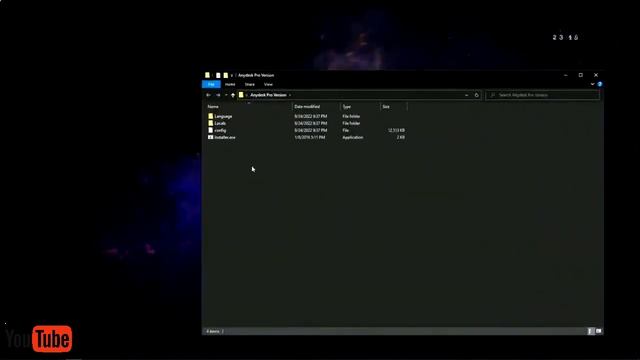The width and height of the screenshot is (640, 360).
Task: Select the Language folder icon
Action: 211,116
